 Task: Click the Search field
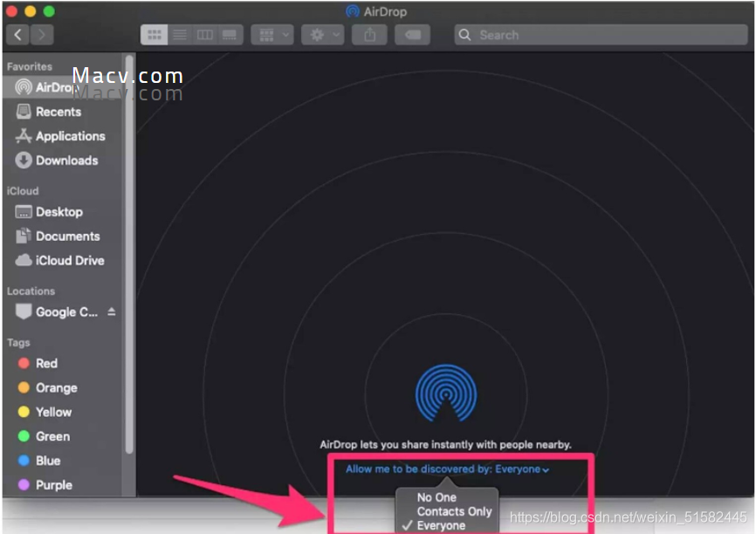pos(601,35)
